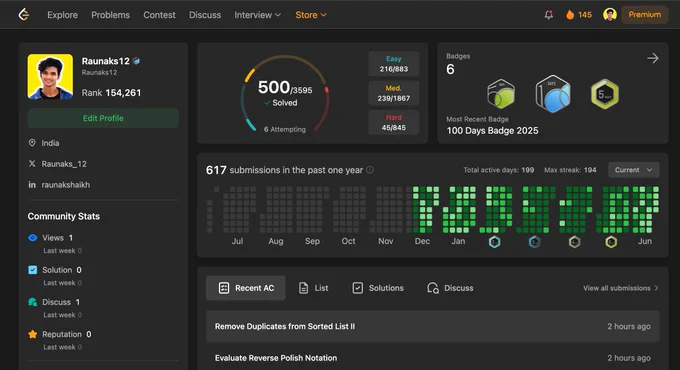Click the Rank 154,261 text
Viewport: 680px width, 370px height.
[x=111, y=93]
